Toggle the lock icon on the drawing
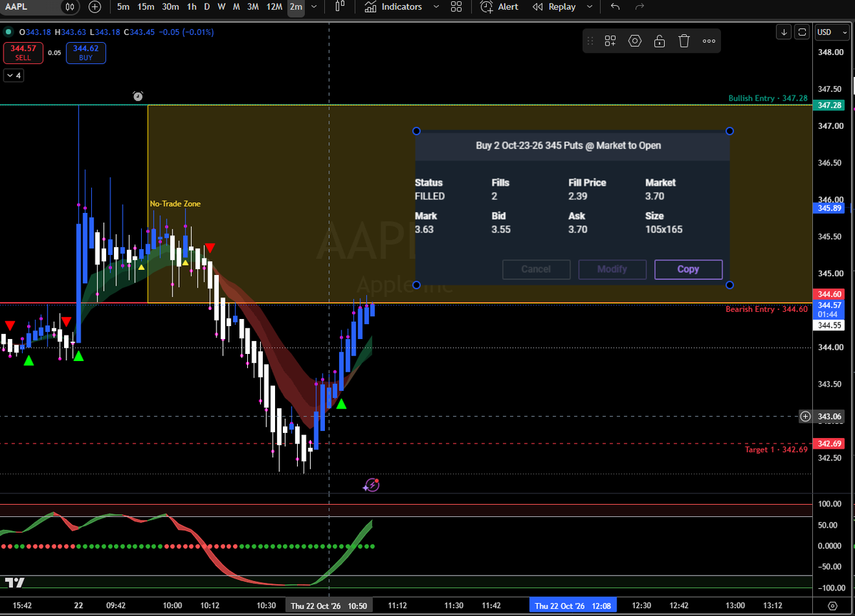855x616 pixels. click(659, 41)
